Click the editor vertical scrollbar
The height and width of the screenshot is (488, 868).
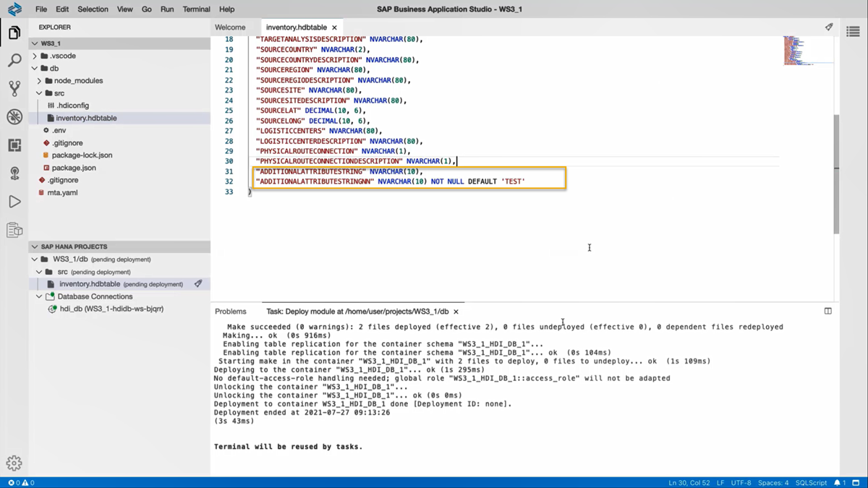click(x=836, y=174)
